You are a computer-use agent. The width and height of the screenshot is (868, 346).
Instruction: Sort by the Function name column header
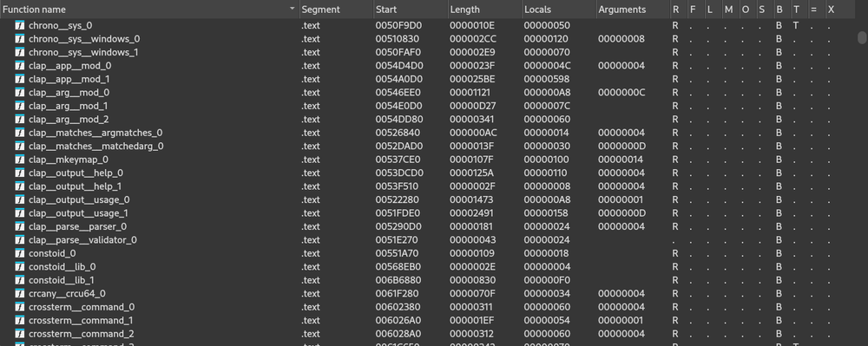click(x=149, y=10)
